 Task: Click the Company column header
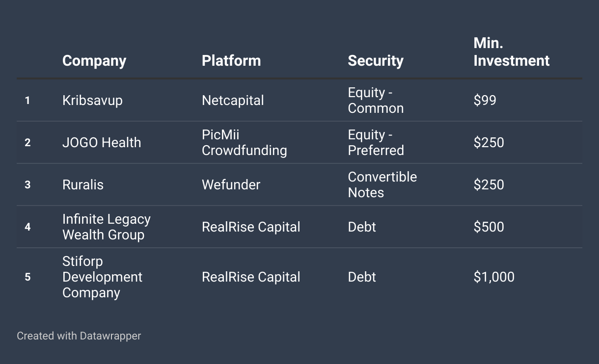tap(94, 61)
